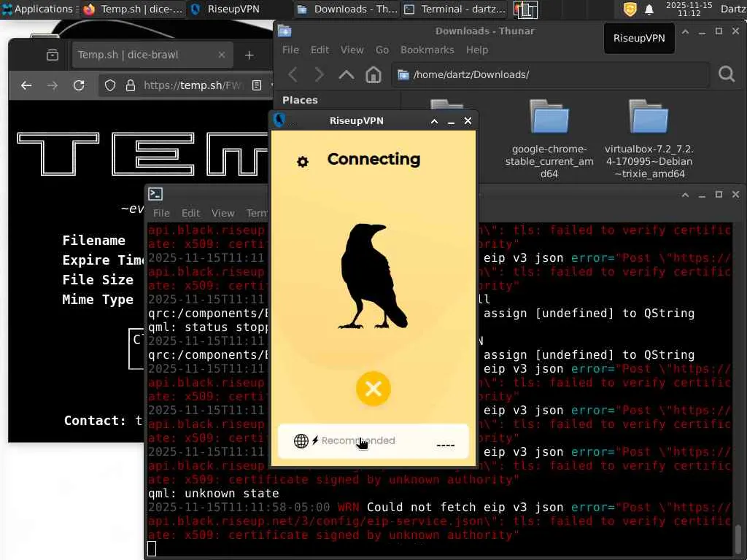
Task: Open Terminal File menu
Action: click(161, 214)
